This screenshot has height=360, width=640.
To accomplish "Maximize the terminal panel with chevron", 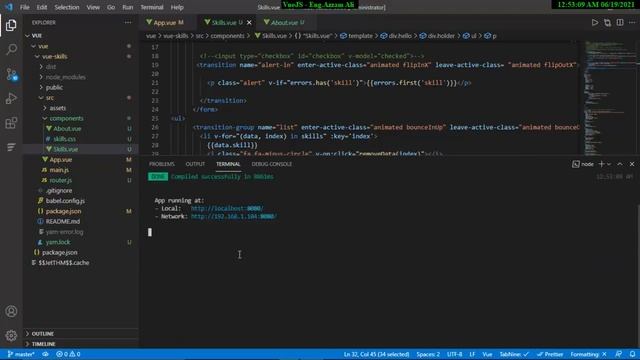I will (620, 164).
